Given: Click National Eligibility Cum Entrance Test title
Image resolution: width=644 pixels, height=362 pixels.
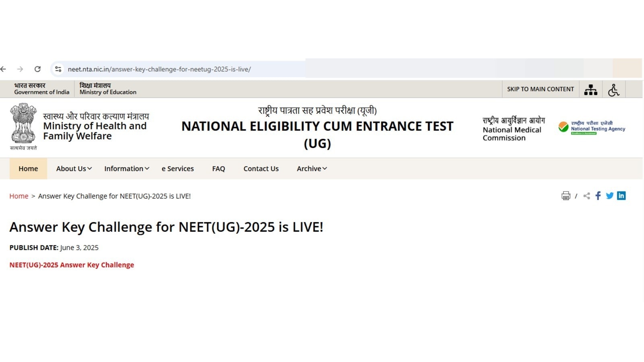Looking at the screenshot, I should click(x=317, y=135).
